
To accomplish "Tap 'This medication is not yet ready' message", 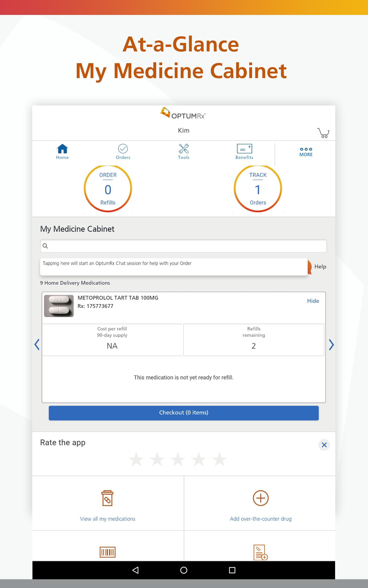I will (x=184, y=377).
